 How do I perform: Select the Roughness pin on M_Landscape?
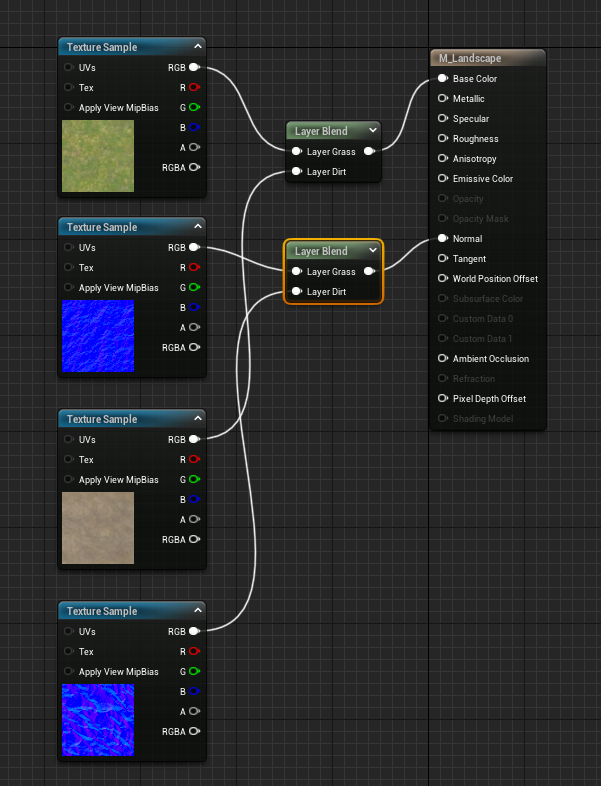click(x=443, y=139)
